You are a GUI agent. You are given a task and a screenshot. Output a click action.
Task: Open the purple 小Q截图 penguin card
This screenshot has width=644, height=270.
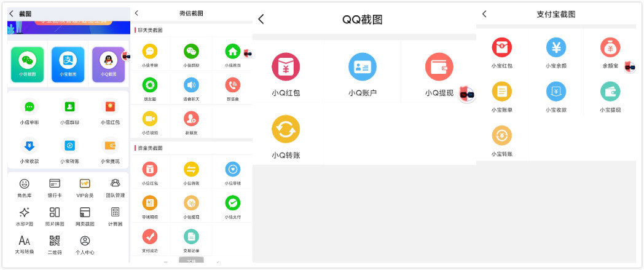(x=108, y=65)
